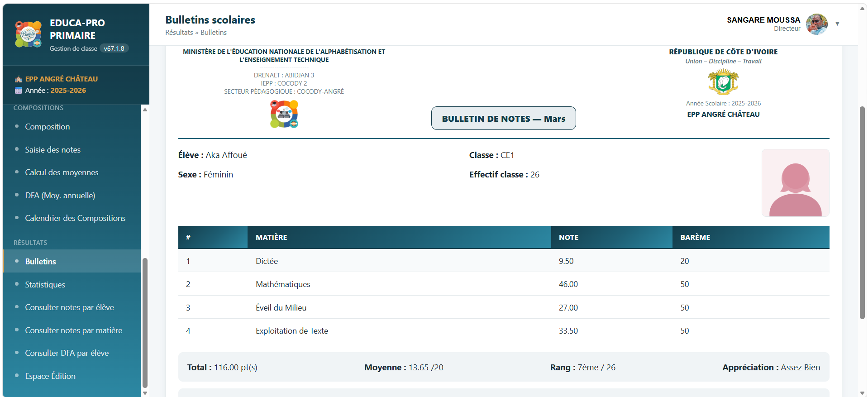Click the sidebar scroll-down arrow
868x397 pixels.
pyautogui.click(x=145, y=393)
